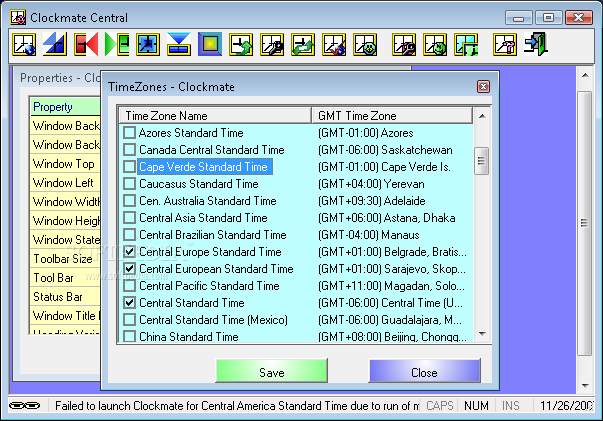603x421 pixels.
Task: Select Status Bar row in Properties window
Action: pos(65,297)
